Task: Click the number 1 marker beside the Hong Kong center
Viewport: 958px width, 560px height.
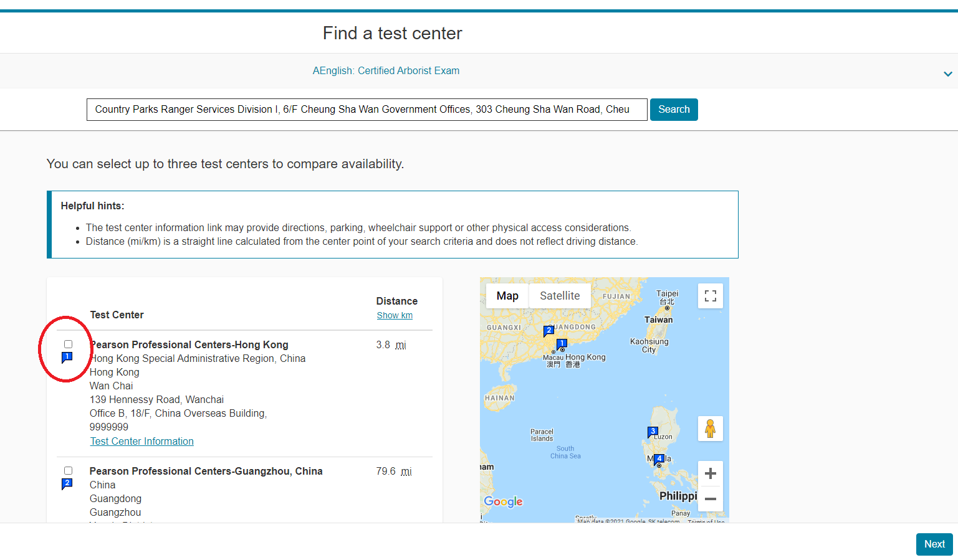Action: click(x=67, y=358)
